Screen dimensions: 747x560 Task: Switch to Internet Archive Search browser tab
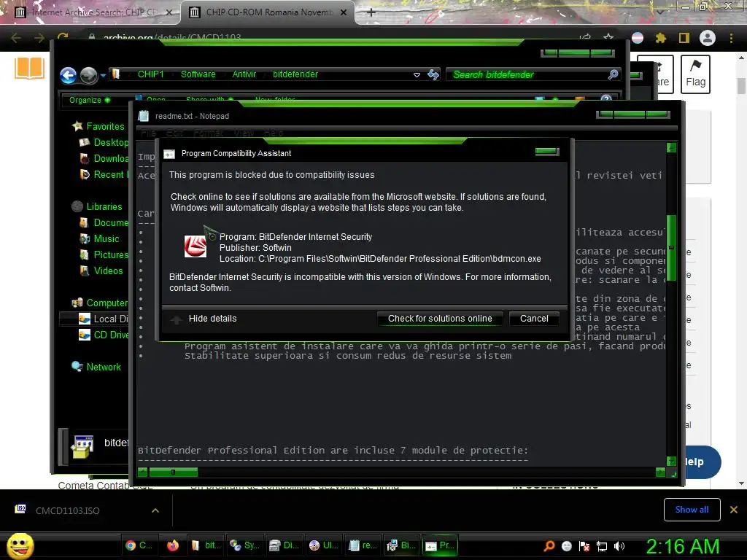pos(94,12)
